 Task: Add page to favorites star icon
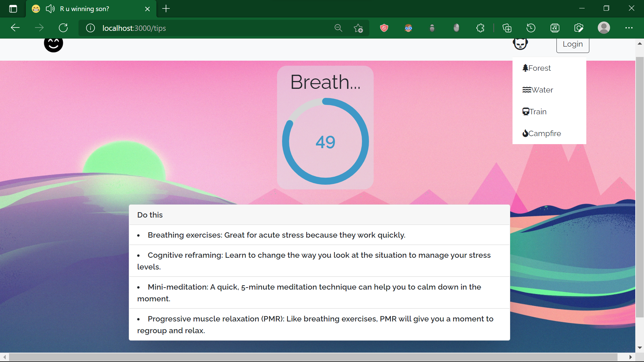coord(358,28)
